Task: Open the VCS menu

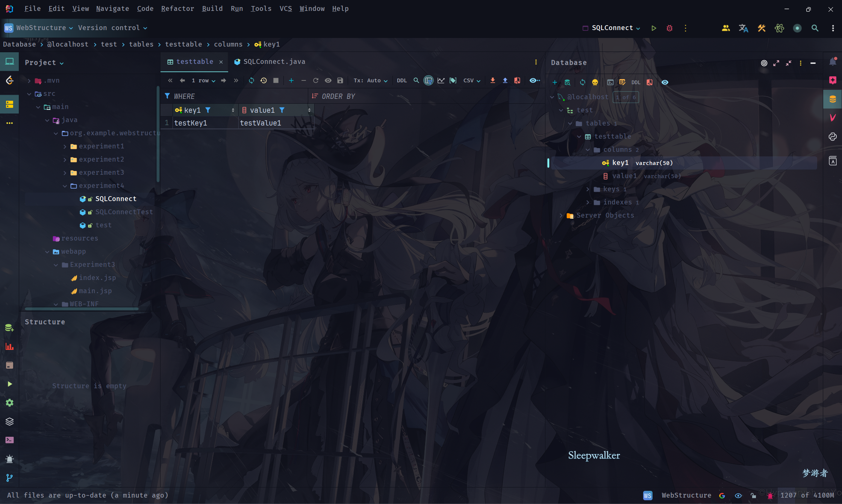Action: coord(286,8)
